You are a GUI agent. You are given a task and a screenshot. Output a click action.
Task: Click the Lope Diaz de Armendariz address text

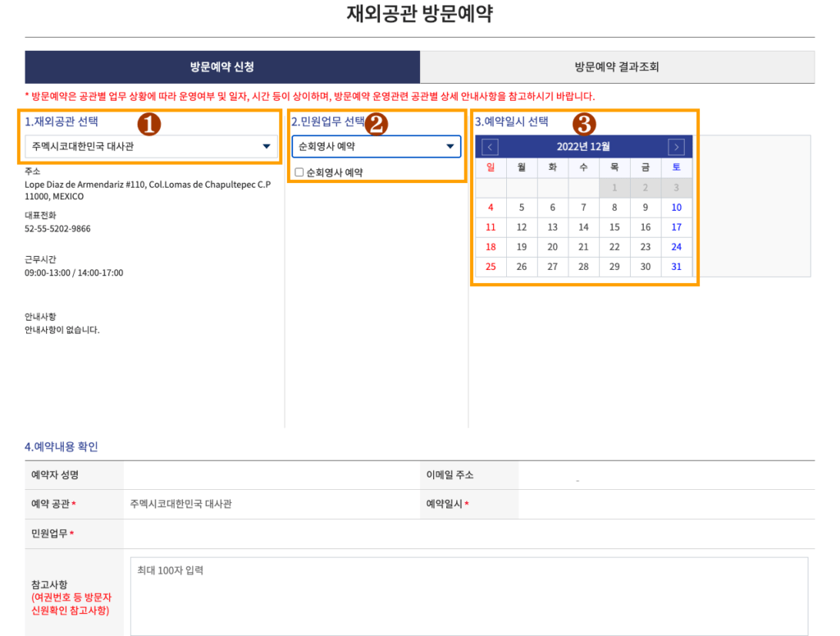148,190
